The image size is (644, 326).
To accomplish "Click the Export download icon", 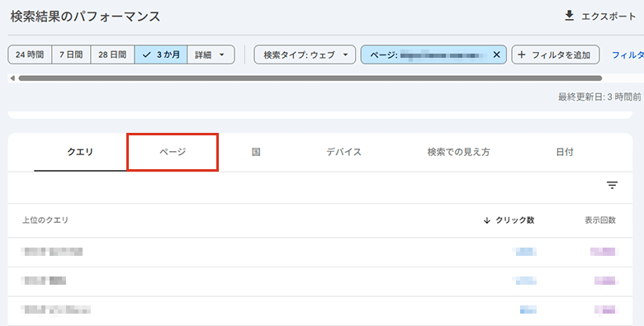I will click(x=569, y=16).
